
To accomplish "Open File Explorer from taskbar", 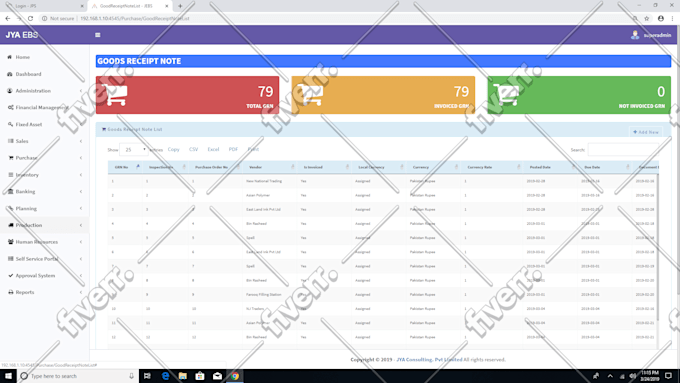I will coord(183,376).
